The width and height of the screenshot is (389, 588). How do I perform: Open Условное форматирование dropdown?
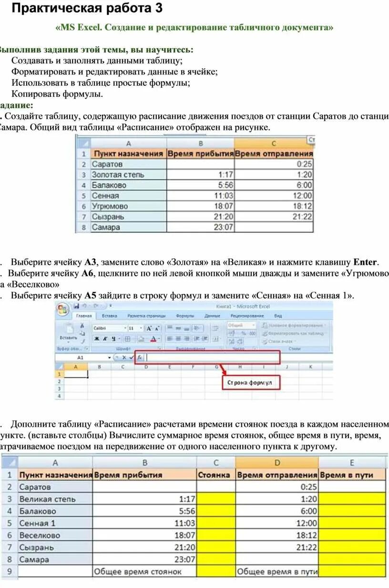pyautogui.click(x=294, y=326)
